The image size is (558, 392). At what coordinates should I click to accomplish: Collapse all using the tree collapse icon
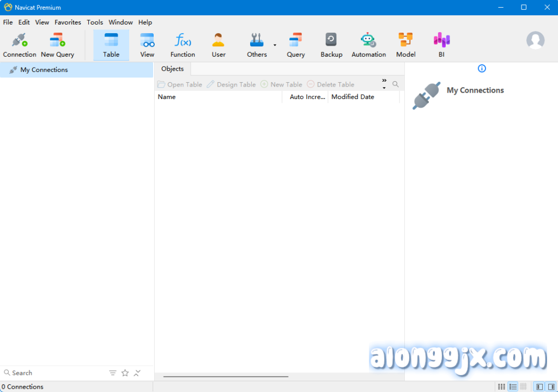(137, 373)
